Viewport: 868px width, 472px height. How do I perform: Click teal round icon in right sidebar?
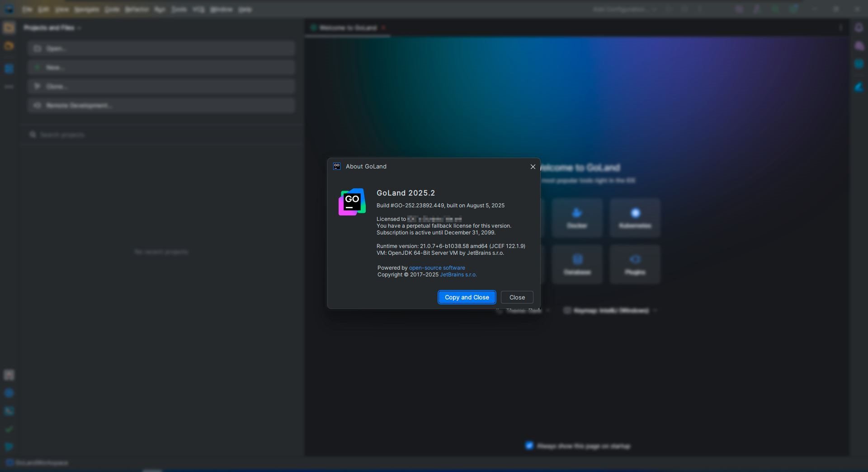coord(859,64)
